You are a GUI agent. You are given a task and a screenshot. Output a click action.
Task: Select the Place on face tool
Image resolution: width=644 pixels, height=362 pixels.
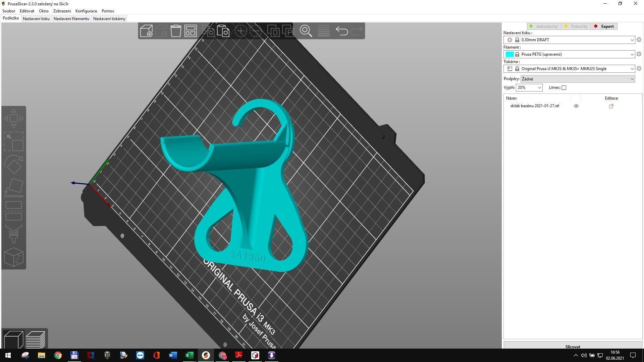(x=14, y=187)
